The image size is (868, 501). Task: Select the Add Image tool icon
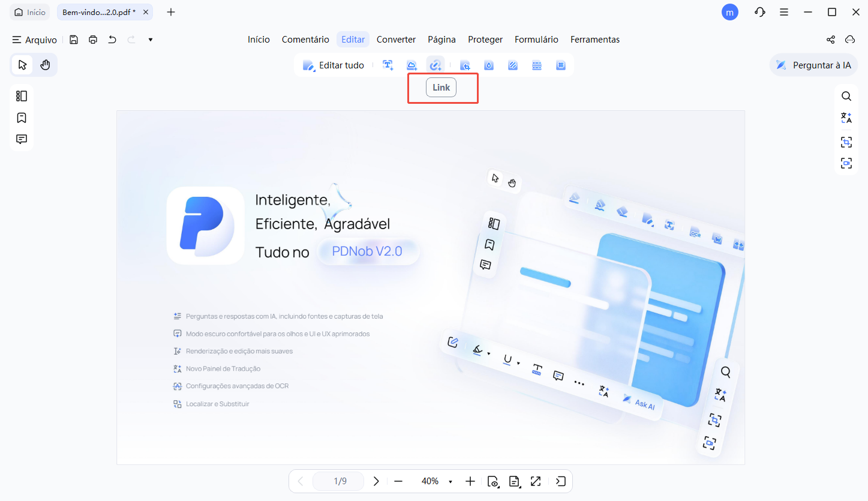pos(412,65)
